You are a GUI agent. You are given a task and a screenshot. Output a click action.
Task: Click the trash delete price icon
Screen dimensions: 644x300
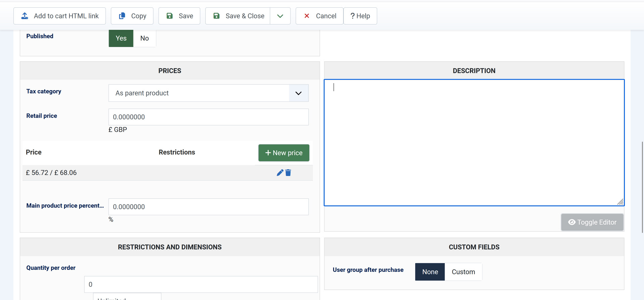[x=288, y=173]
